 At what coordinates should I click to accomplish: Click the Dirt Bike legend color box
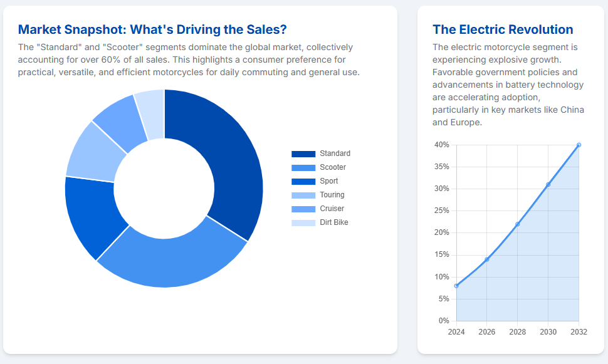tap(303, 223)
